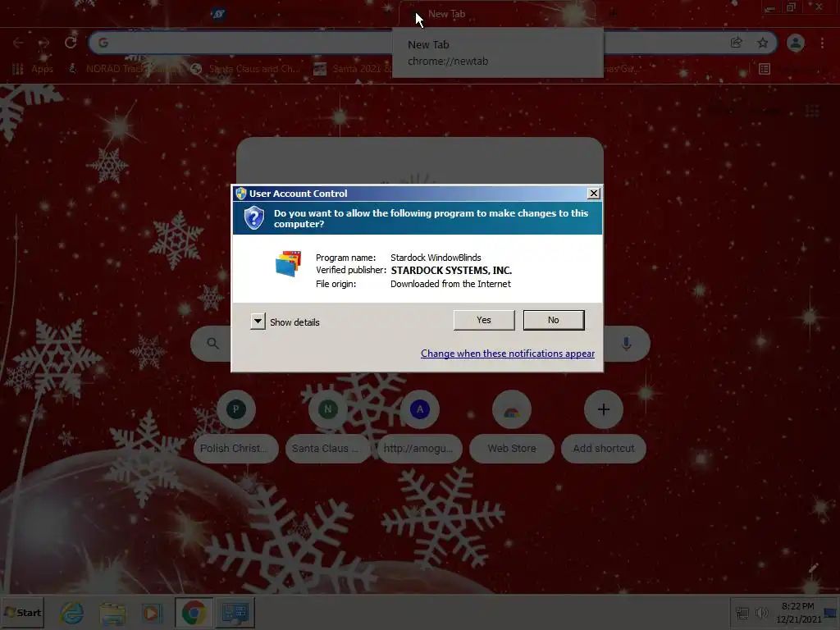Image resolution: width=840 pixels, height=630 pixels.
Task: Open Polish Christ... shortcut tile
Action: coord(235,428)
